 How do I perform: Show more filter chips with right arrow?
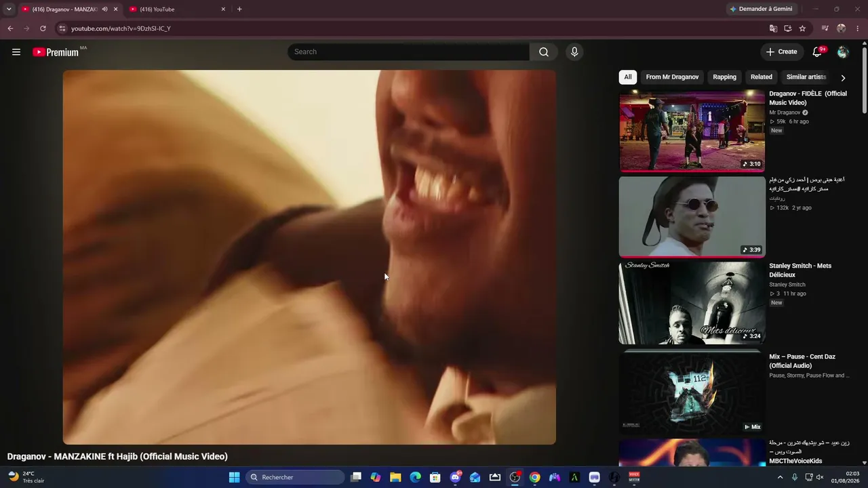pos(843,78)
